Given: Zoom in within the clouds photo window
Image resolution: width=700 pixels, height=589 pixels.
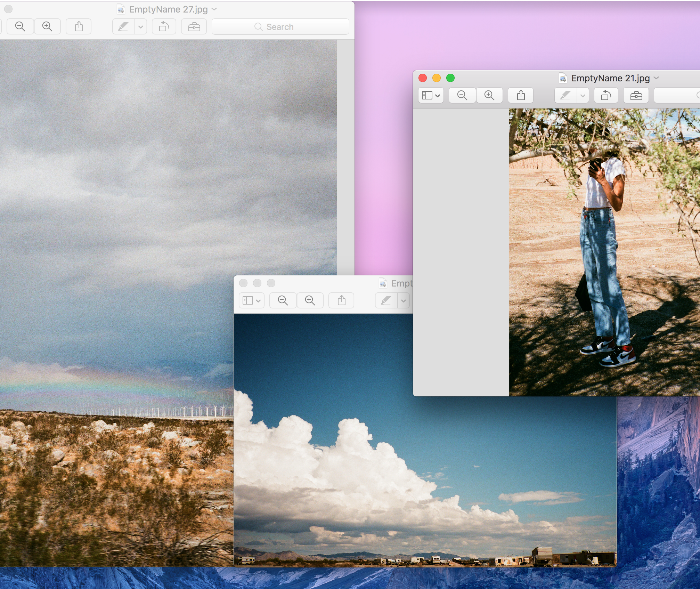Looking at the screenshot, I should point(310,300).
